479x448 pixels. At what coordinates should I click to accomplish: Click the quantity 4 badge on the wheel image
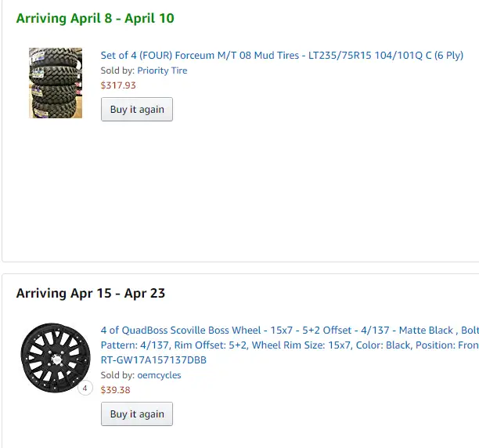point(85,388)
